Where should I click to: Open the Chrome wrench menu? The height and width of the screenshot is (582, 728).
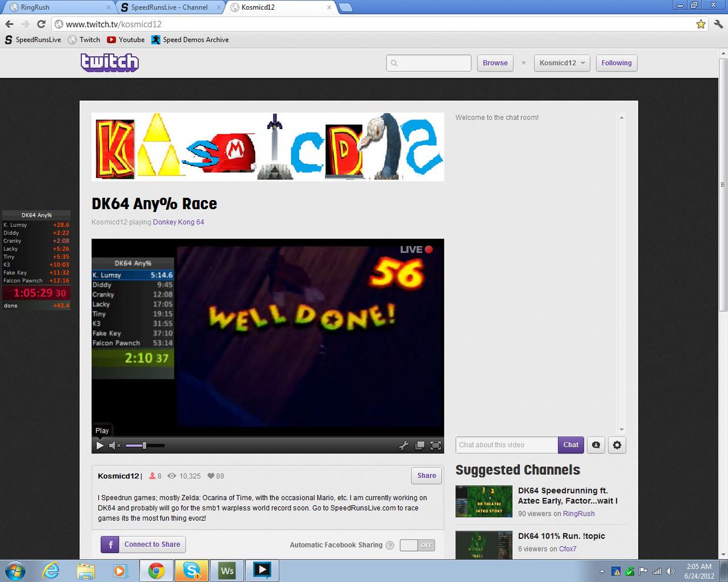point(718,24)
